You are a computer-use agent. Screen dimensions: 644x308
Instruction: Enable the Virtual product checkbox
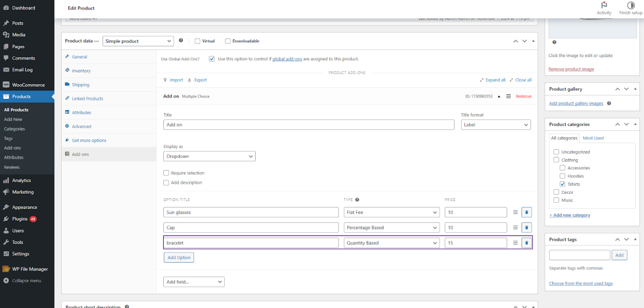(x=198, y=41)
